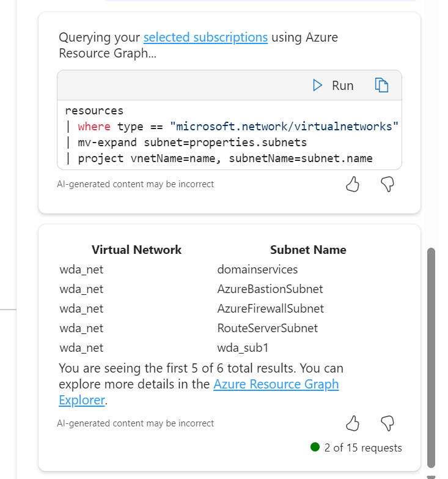Click the Run play icon
This screenshot has height=479, width=448.
click(x=317, y=86)
